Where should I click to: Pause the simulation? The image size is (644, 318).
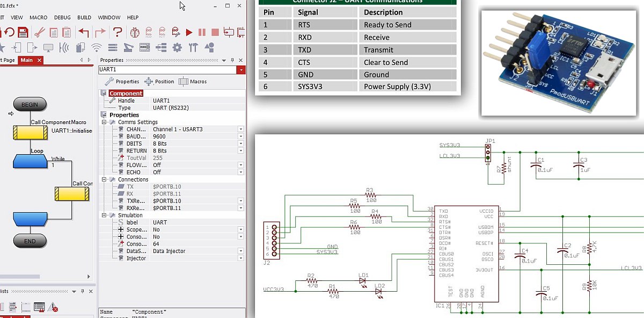pos(202,32)
